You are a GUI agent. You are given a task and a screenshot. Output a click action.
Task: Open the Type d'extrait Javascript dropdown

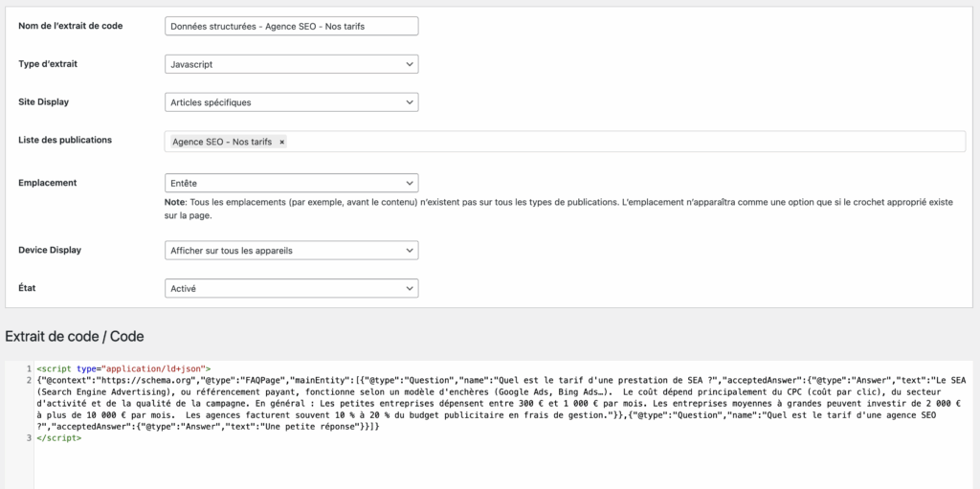click(x=291, y=64)
